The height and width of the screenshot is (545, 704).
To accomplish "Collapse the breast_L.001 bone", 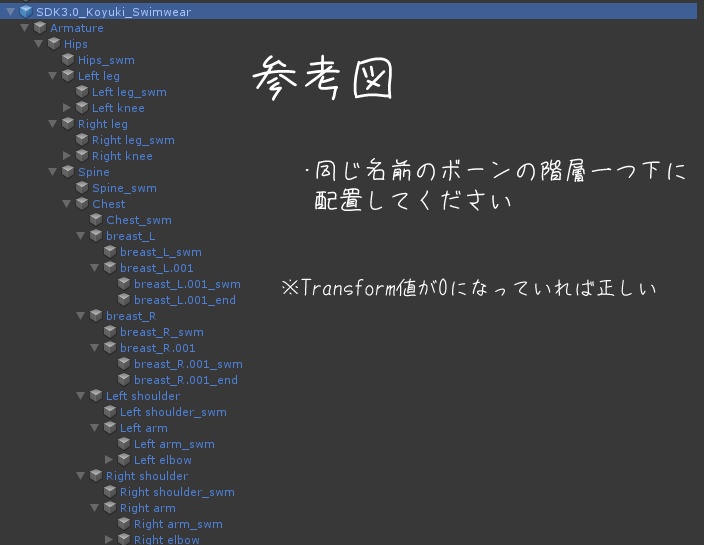I will (95, 268).
